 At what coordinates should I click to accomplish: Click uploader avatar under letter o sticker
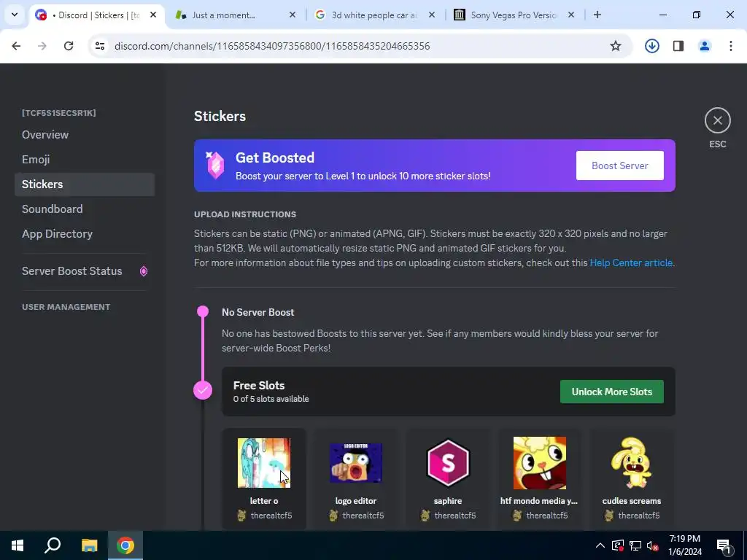(241, 516)
